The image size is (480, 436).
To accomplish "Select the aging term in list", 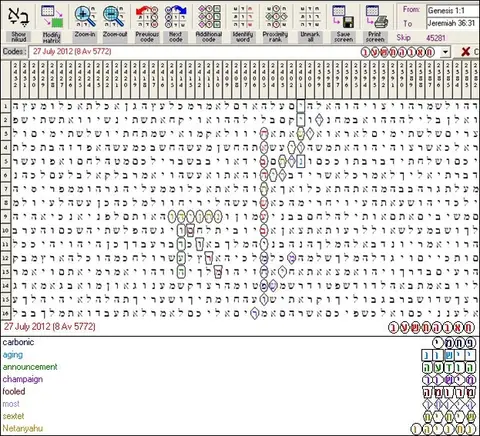I will tap(13, 355).
